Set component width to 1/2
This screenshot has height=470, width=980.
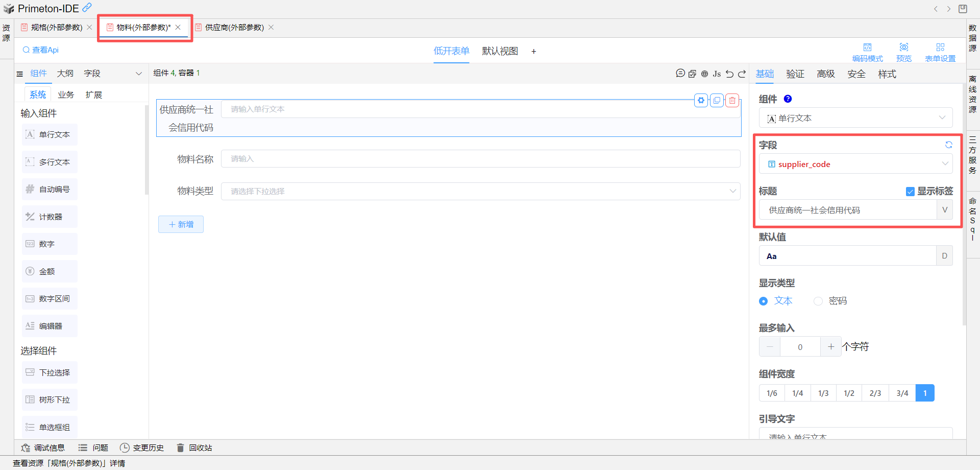click(849, 393)
